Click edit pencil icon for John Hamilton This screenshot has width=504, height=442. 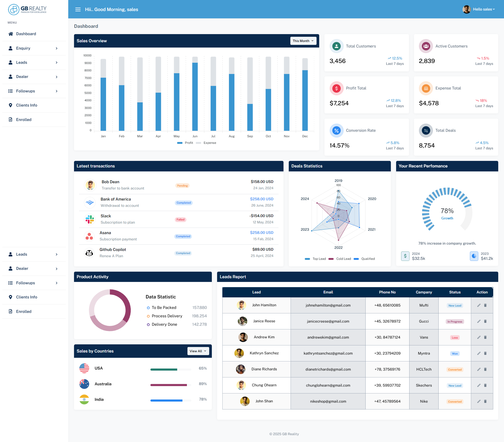click(479, 305)
